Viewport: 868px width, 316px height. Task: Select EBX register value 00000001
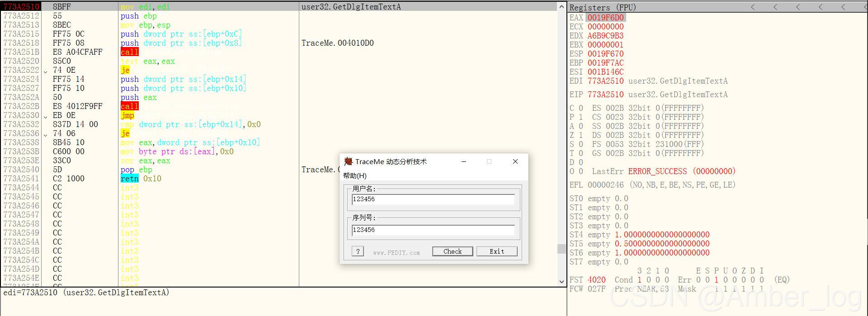[x=606, y=45]
